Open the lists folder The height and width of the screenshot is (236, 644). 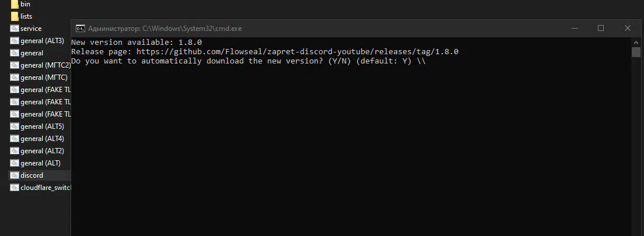22,16
